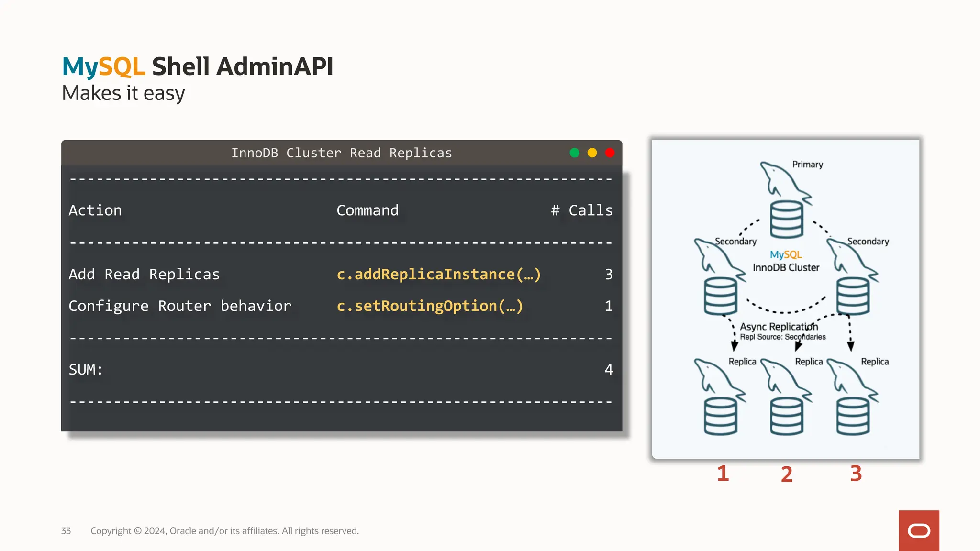Click the red number 2 below diagram
980x551 pixels.
787,474
